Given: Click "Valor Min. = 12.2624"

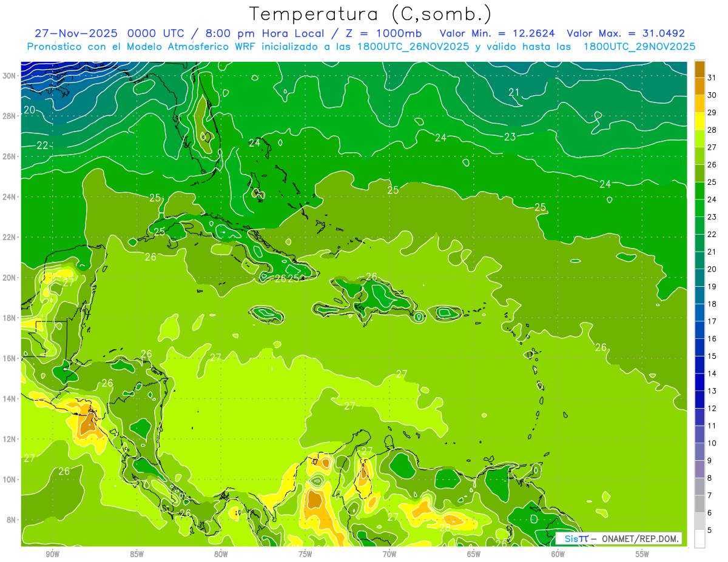Looking at the screenshot, I should (x=498, y=33).
